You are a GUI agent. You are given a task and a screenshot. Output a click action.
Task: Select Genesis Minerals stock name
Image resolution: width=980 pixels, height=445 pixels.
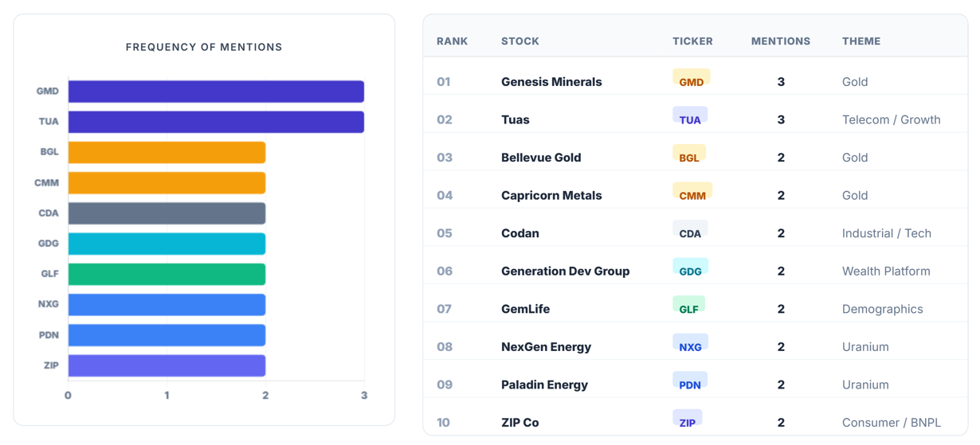click(551, 82)
